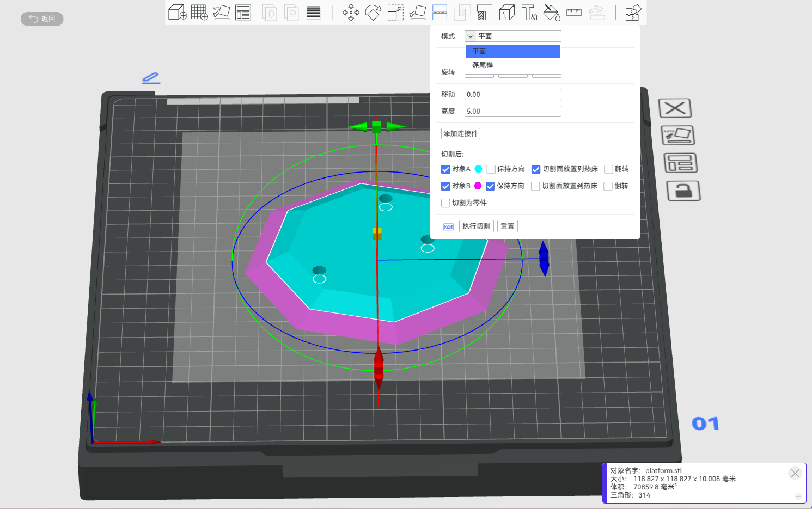Viewport: 812px width, 509px height.
Task: Select the Scale tool in toolbar
Action: click(395, 12)
